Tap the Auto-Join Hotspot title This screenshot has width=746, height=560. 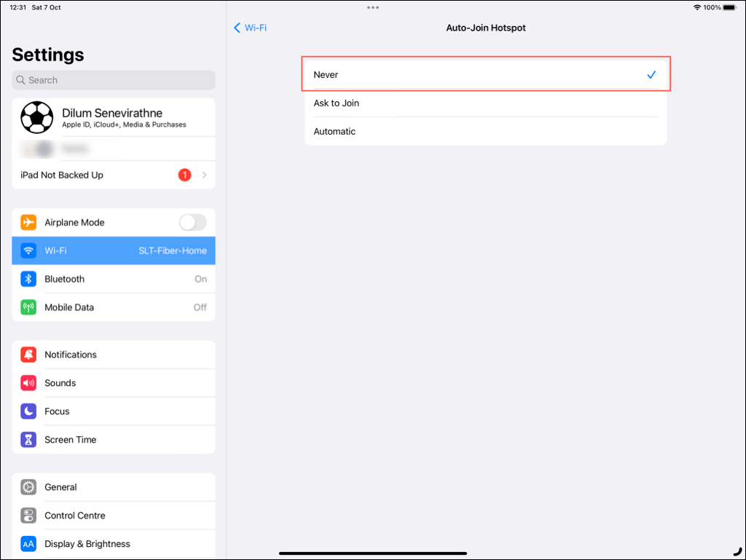point(486,28)
